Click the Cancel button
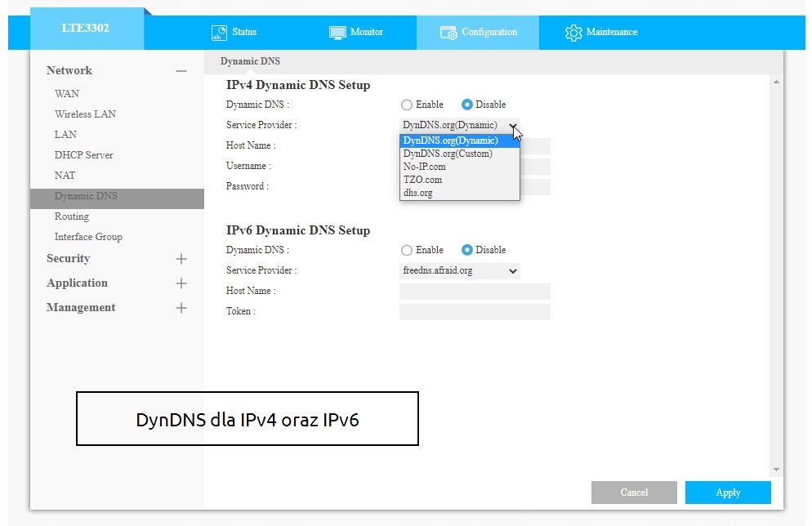The height and width of the screenshot is (526, 812). point(634,493)
